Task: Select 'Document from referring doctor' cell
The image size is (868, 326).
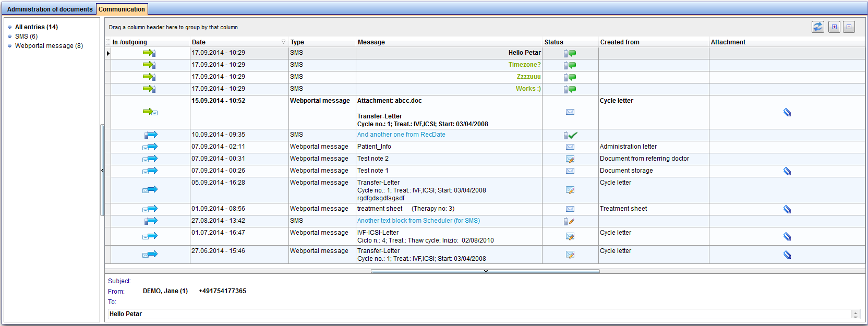Action: [x=654, y=159]
